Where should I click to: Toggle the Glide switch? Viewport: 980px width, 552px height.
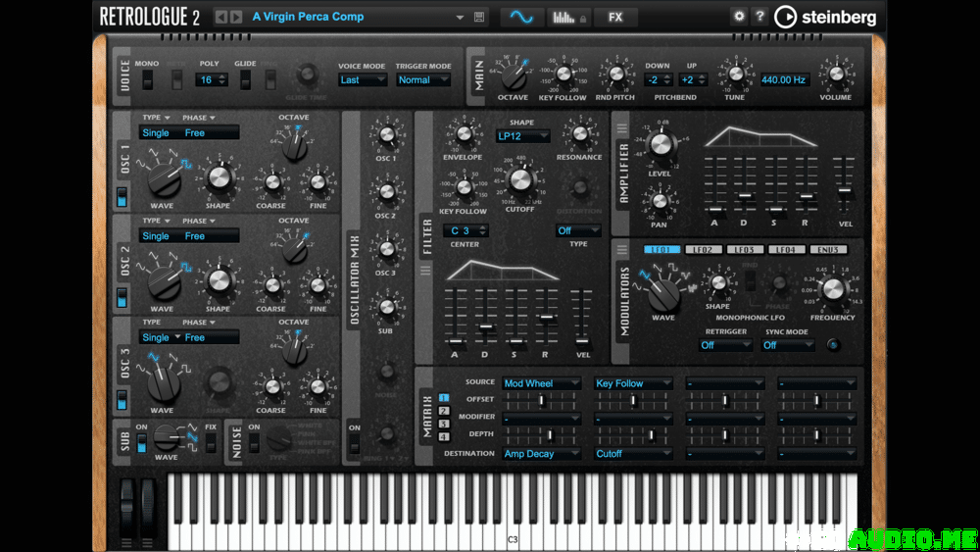pos(246,79)
